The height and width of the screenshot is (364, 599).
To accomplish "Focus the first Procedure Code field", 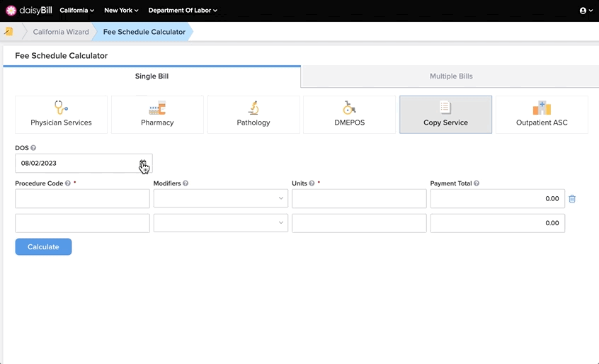I will coord(83,198).
